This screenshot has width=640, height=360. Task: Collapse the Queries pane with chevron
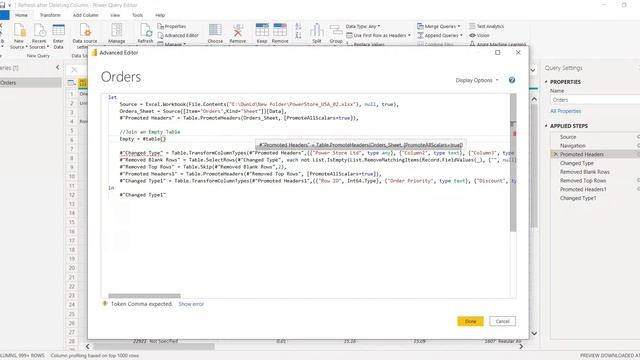(58, 68)
